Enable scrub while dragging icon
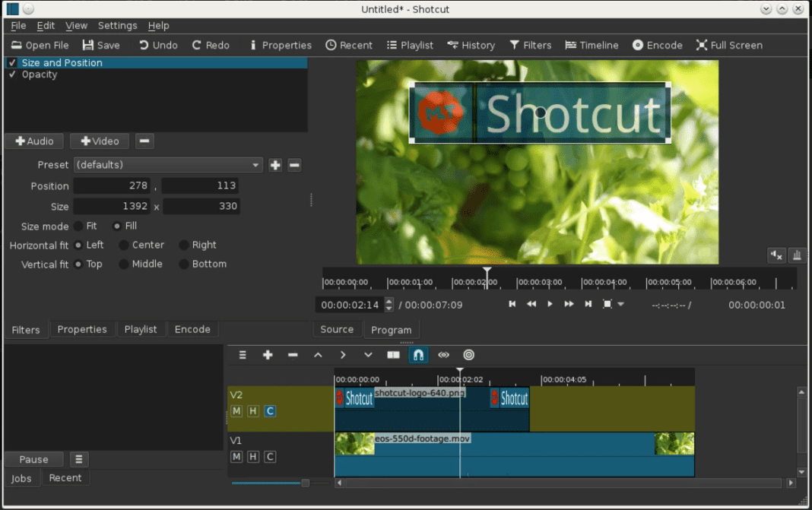812x510 pixels. 443,355
